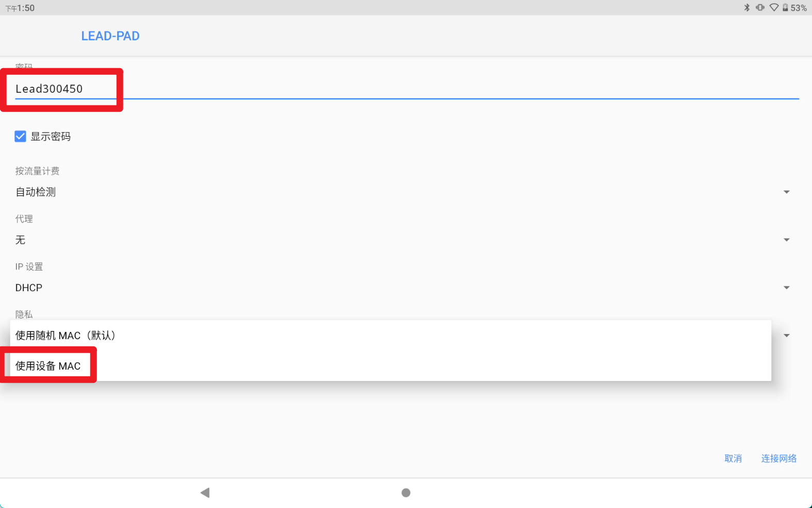The width and height of the screenshot is (812, 508).
Task: Expand the IP 设置 dropdown arrow
Action: pos(786,288)
